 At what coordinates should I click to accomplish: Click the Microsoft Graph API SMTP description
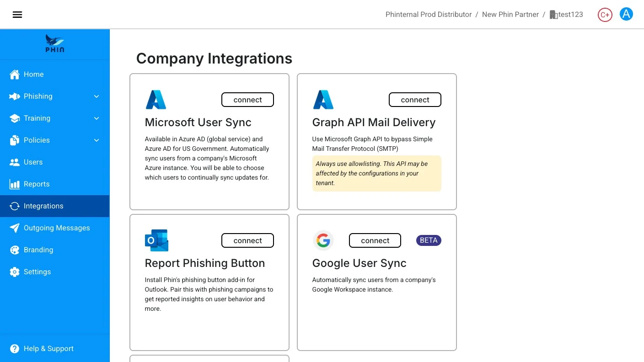[x=372, y=144]
